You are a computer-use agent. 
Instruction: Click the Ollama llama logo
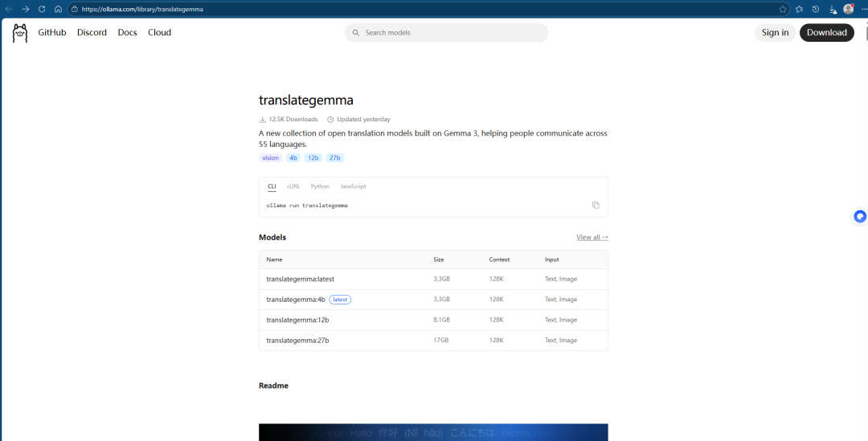point(20,33)
